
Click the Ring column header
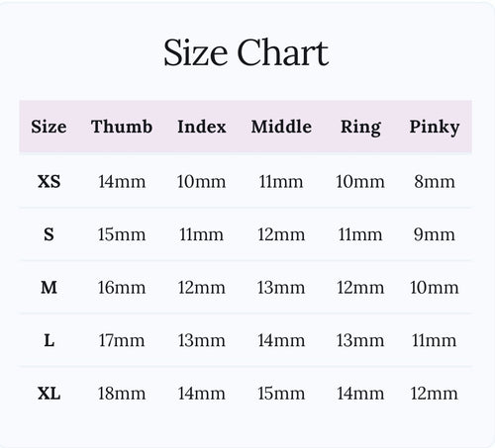pyautogui.click(x=360, y=128)
